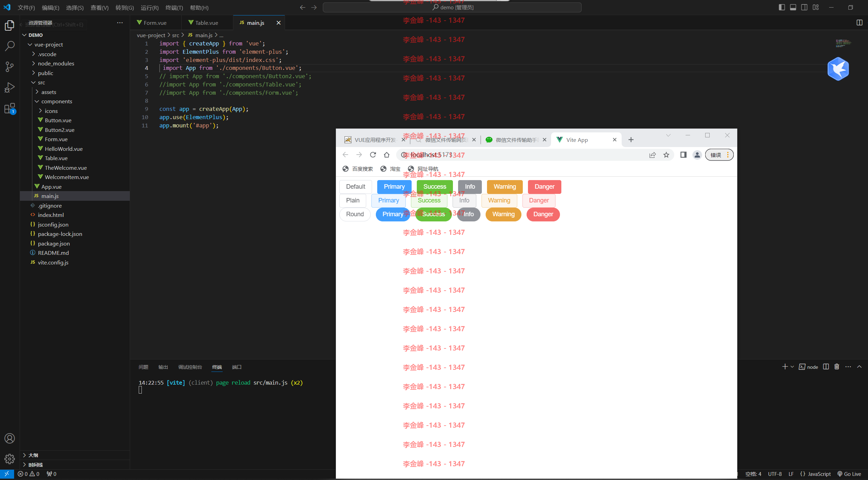The image size is (868, 480).
Task: Click the Go Live status bar button
Action: tap(849, 474)
